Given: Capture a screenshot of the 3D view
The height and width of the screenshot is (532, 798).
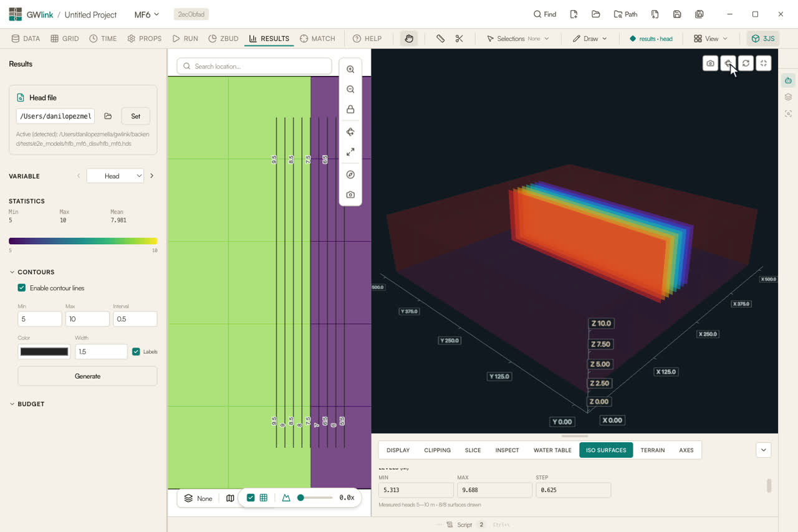Looking at the screenshot, I should point(710,63).
